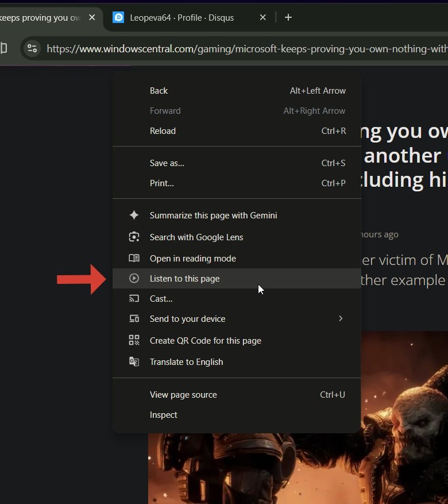Click the Translate icon
Viewport: 448px width, 504px height.
(x=134, y=361)
